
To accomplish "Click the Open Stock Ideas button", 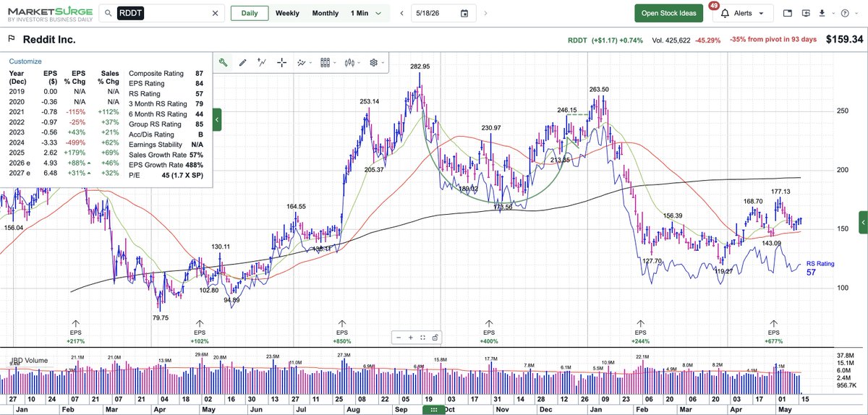I will [x=668, y=13].
